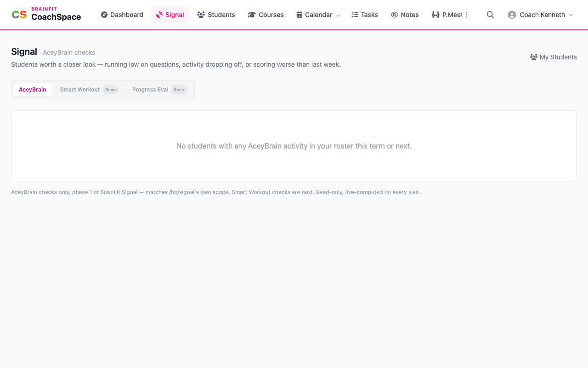Expand the nav overflow three-dot menu
Viewport: 588px width, 368px height.
point(466,15)
